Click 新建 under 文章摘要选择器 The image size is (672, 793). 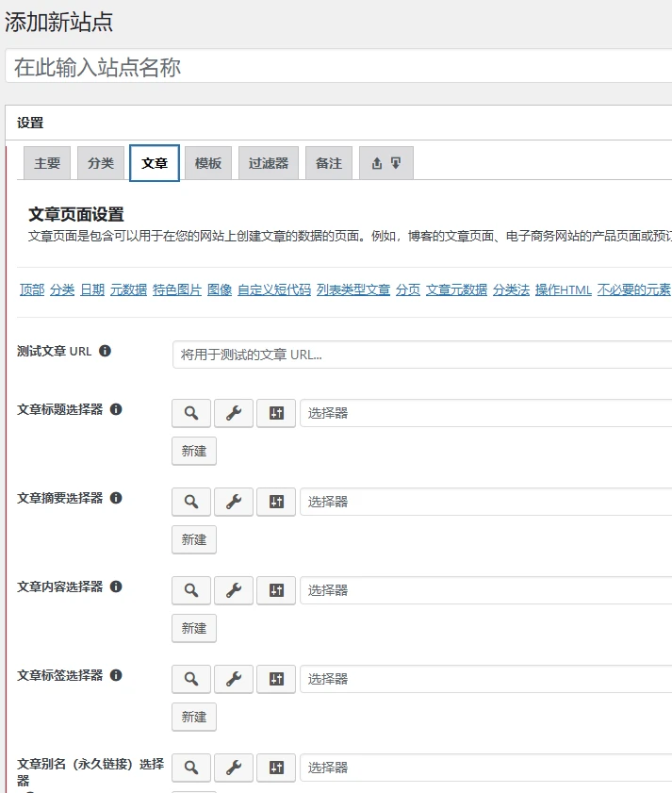coord(194,539)
